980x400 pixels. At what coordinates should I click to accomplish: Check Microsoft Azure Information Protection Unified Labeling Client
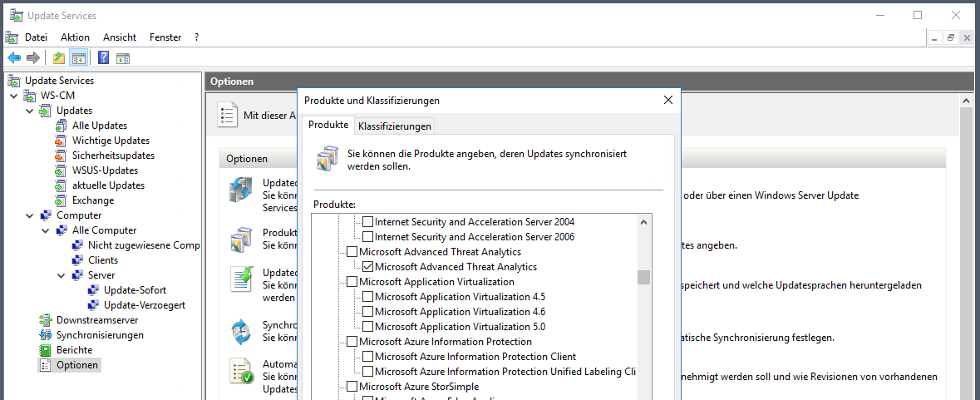click(x=368, y=372)
